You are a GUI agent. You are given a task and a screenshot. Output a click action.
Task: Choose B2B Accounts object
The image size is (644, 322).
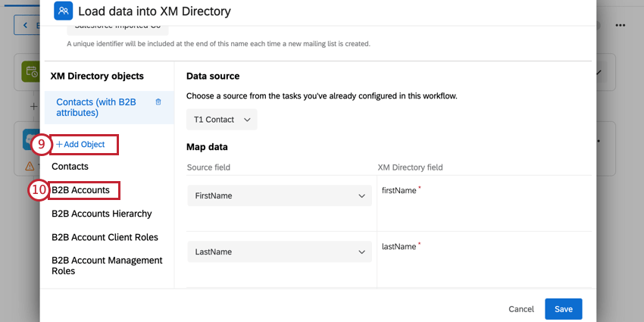point(80,190)
